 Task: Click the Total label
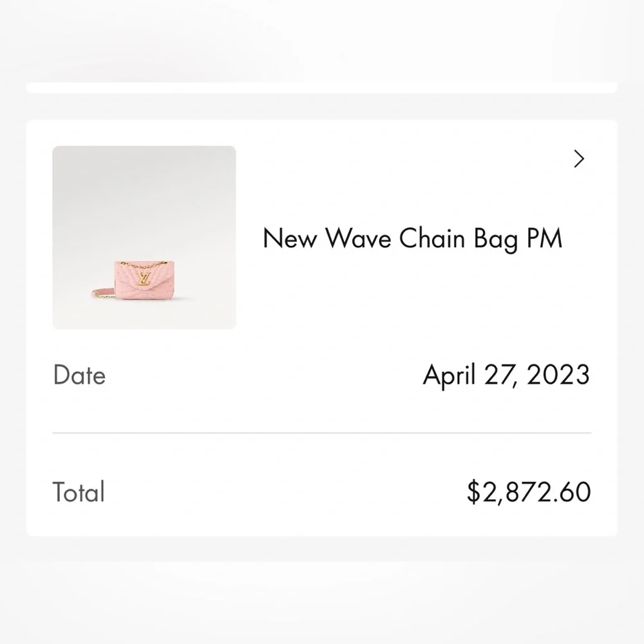pyautogui.click(x=78, y=491)
